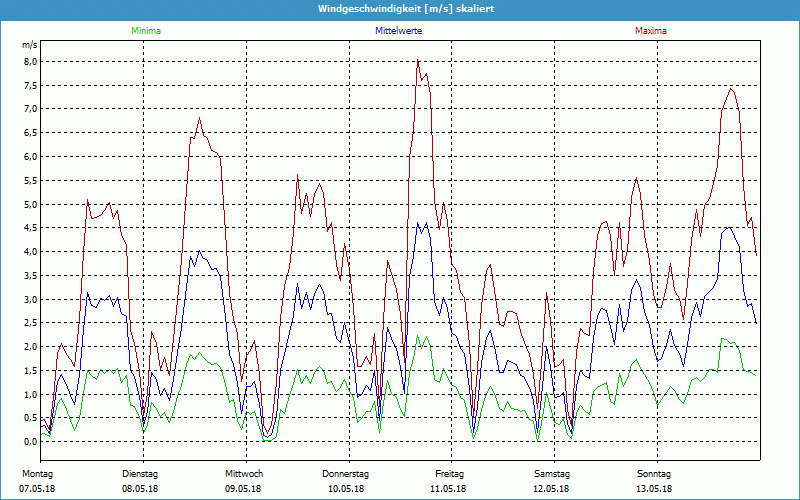Viewport: 800px width, 500px height.
Task: Click the '1,0' y-axis value
Action: pos(31,394)
